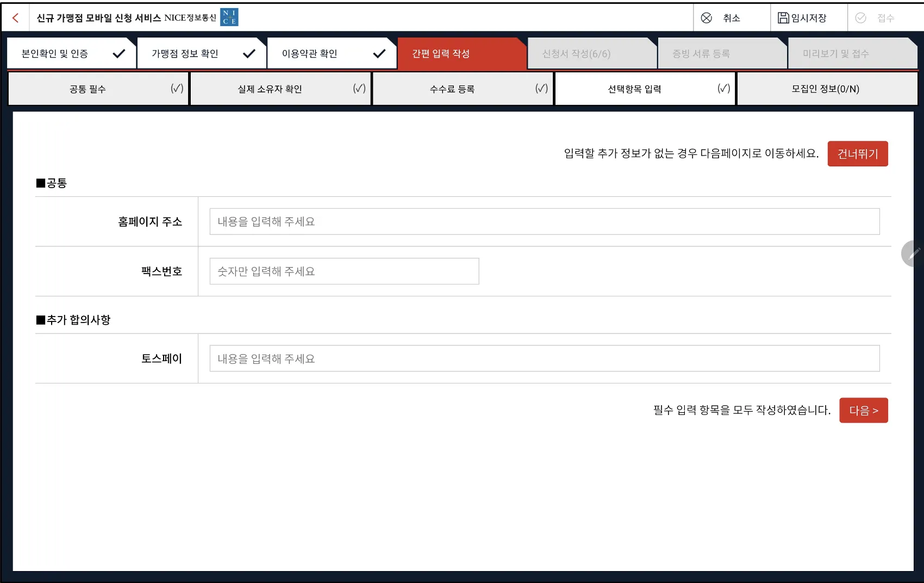924x583 pixels.
Task: Focus the 팩스번호 input field
Action: coord(345,271)
